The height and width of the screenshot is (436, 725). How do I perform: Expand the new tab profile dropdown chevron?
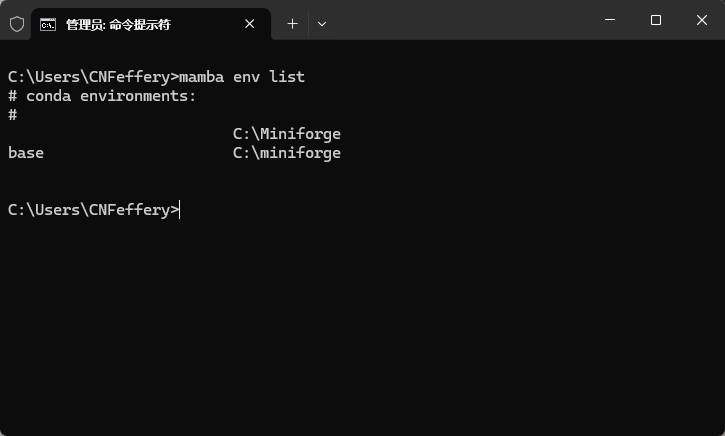click(322, 23)
